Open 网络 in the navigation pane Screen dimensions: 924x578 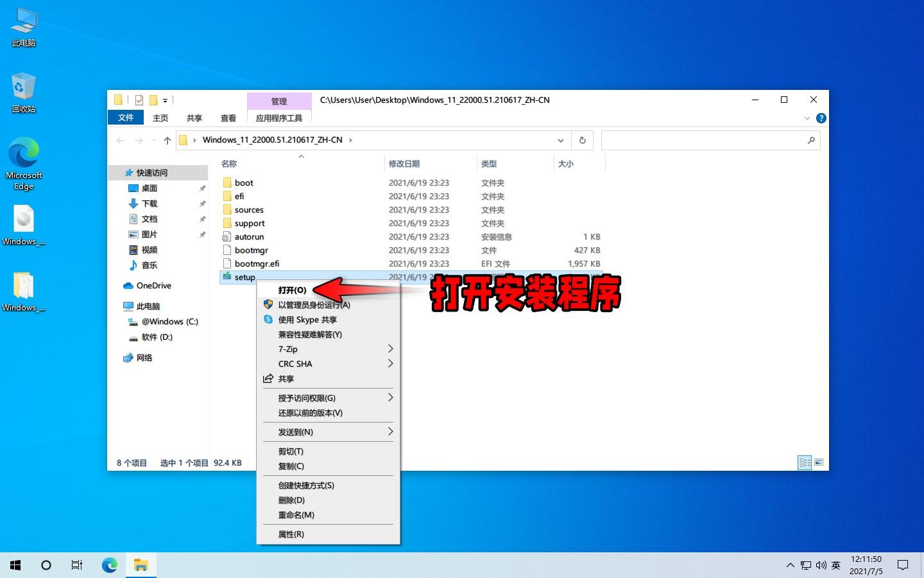coord(144,358)
